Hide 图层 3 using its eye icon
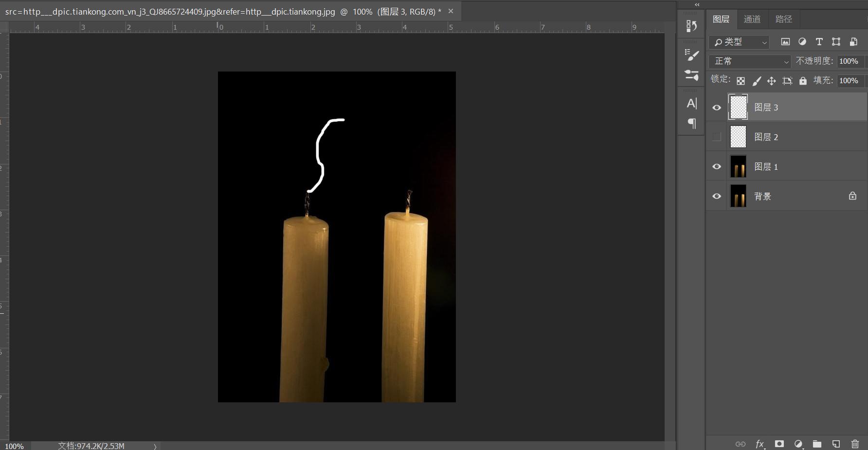The image size is (868, 450). click(x=717, y=108)
